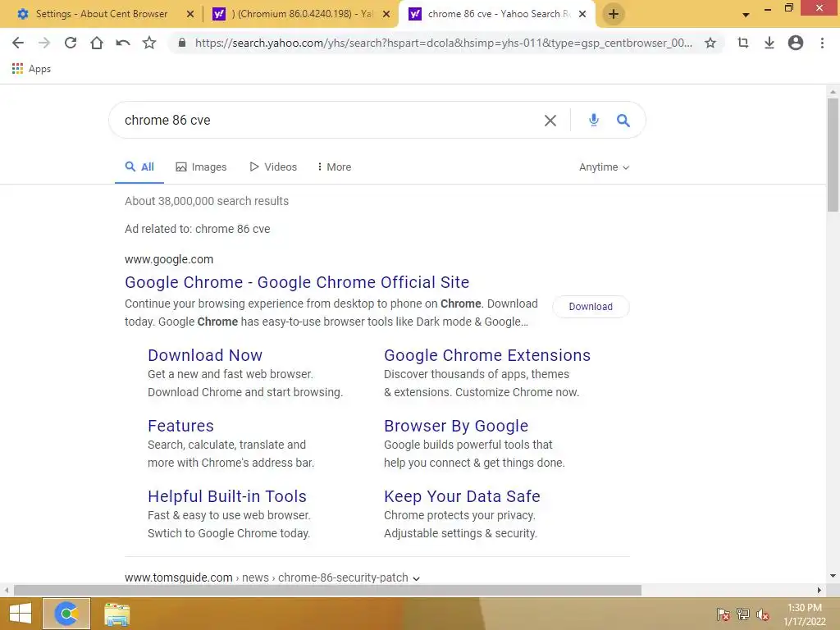Reload the current page
The height and width of the screenshot is (630, 840).
tap(71, 43)
